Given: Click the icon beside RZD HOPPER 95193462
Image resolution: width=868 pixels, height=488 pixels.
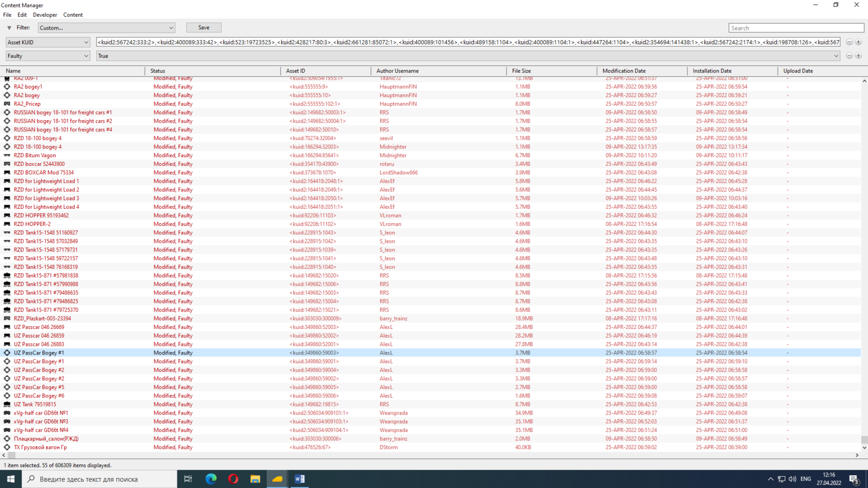Looking at the screenshot, I should click(7, 216).
